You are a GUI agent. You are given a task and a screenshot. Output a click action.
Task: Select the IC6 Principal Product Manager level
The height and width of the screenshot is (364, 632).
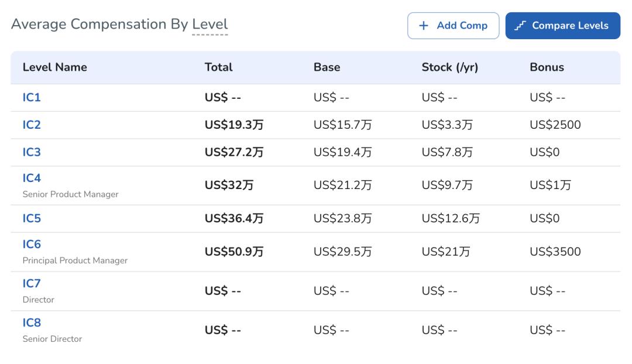pyautogui.click(x=32, y=245)
